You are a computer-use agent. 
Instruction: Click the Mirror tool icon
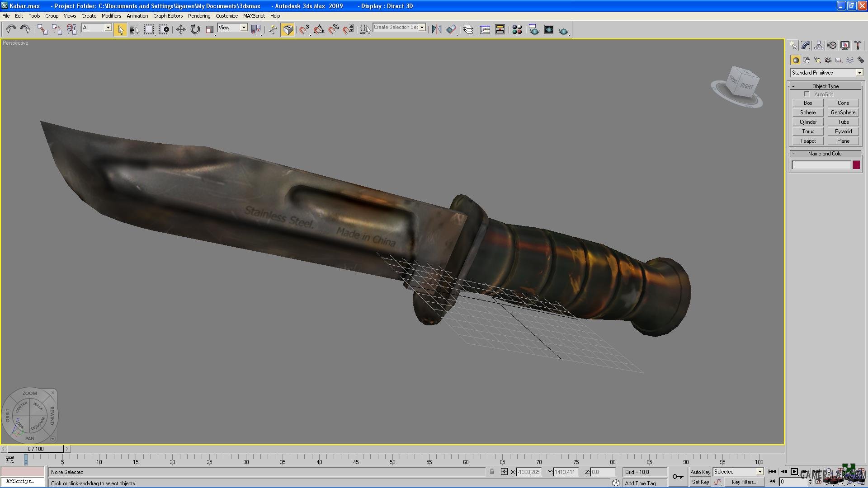(x=436, y=29)
